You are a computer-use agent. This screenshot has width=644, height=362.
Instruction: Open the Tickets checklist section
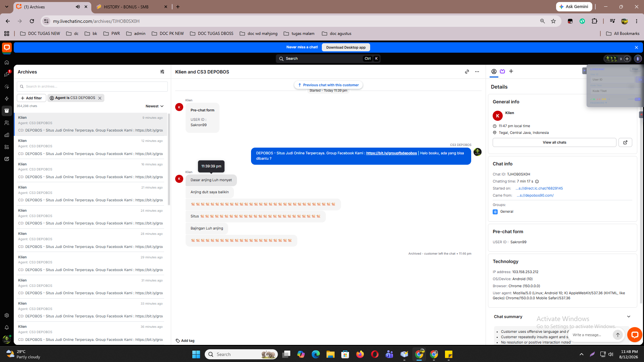[7, 159]
